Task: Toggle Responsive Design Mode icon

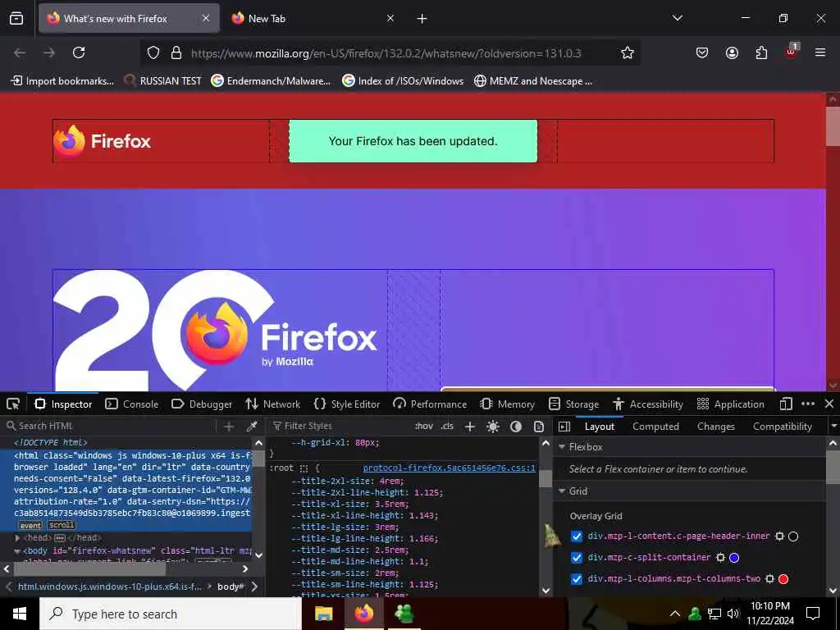Action: click(x=786, y=404)
